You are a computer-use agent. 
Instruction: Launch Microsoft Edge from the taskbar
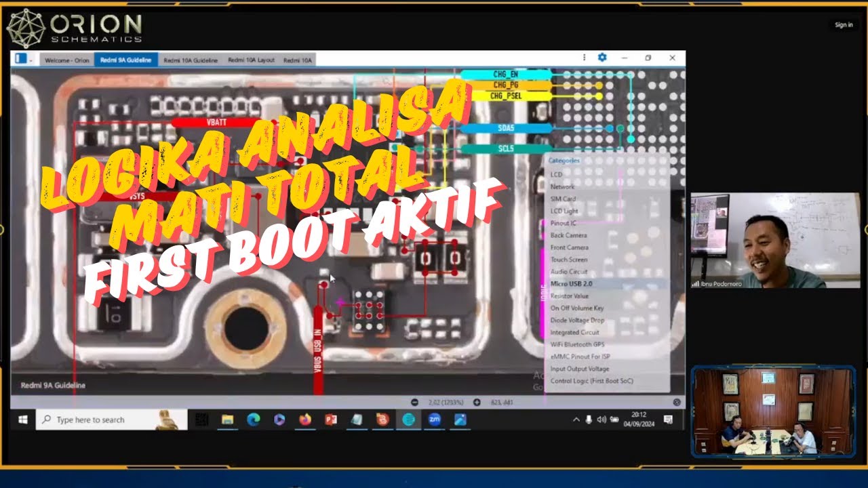coord(253,420)
